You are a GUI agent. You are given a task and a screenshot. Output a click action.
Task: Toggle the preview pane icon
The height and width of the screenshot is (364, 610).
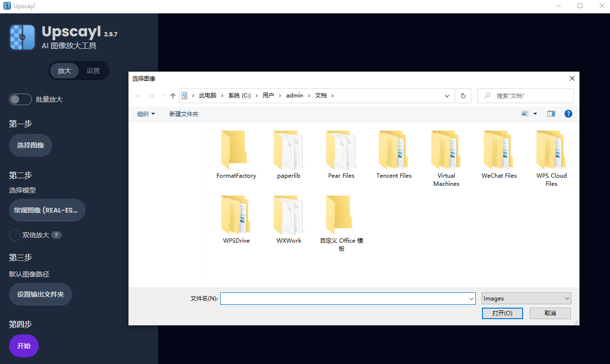tap(551, 114)
